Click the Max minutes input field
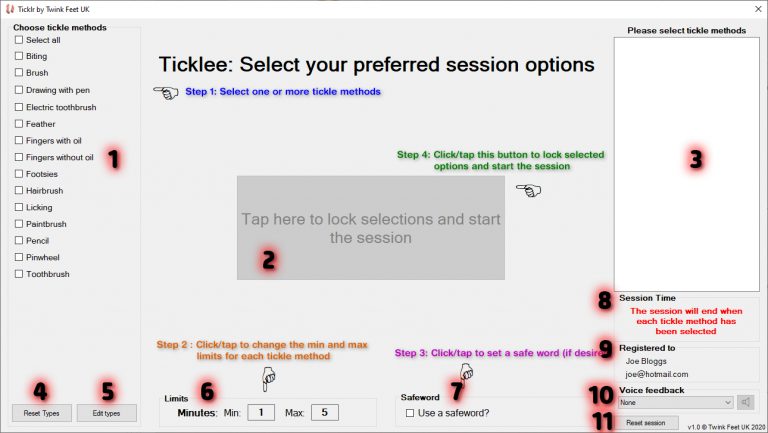 click(325, 412)
